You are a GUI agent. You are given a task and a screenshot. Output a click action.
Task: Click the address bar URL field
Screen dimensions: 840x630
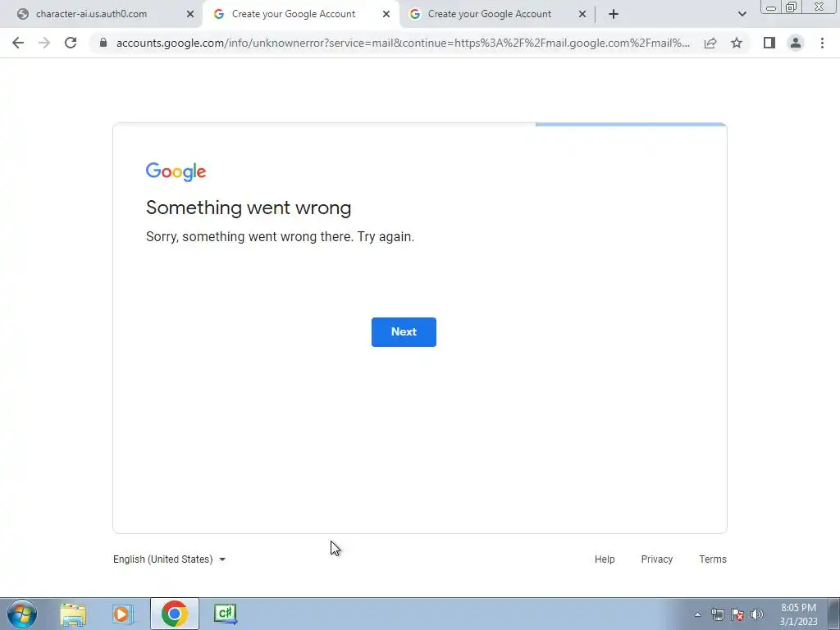tap(402, 43)
